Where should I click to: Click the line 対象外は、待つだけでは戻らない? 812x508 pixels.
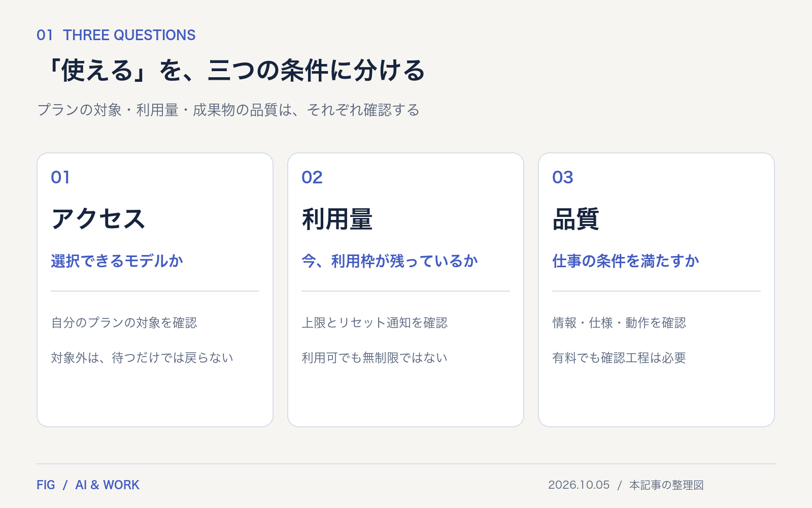click(142, 358)
